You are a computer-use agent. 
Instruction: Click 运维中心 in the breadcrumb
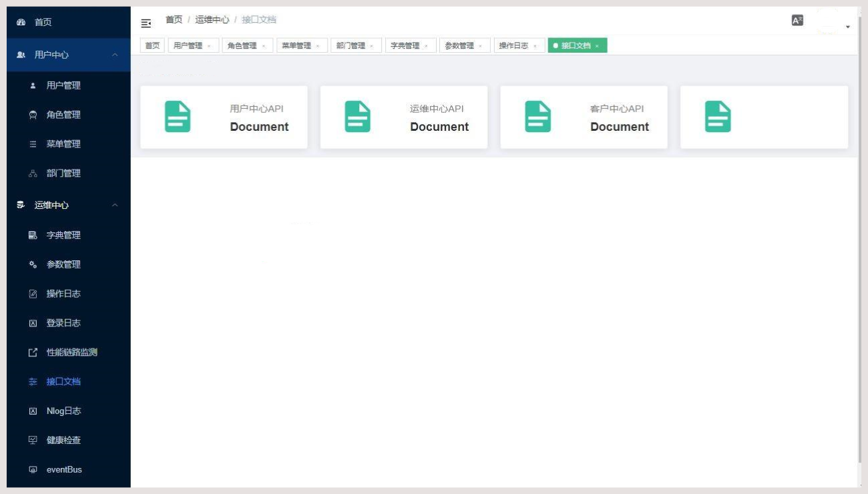(212, 20)
